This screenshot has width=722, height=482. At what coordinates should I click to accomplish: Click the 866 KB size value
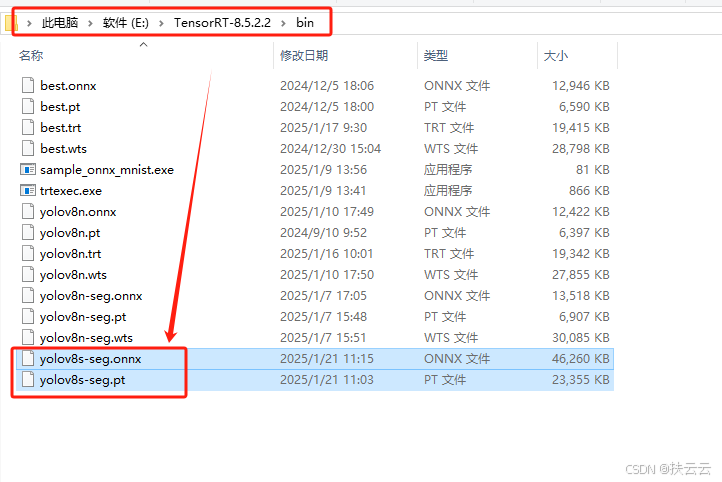589,191
